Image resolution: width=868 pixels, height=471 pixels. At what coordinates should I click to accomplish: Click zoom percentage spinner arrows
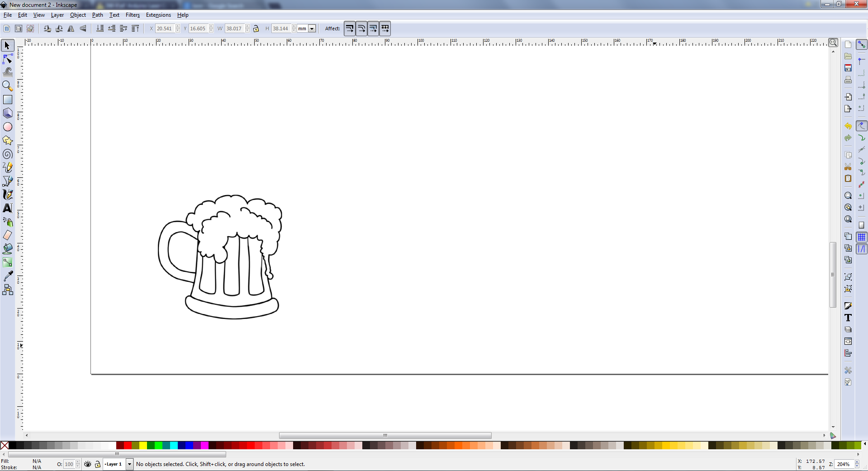tap(857, 464)
